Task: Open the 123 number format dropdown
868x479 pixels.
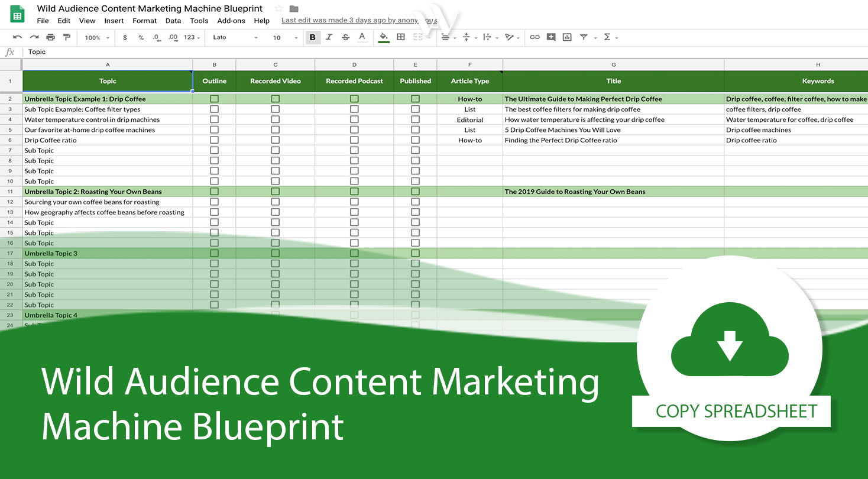Action: coord(192,37)
